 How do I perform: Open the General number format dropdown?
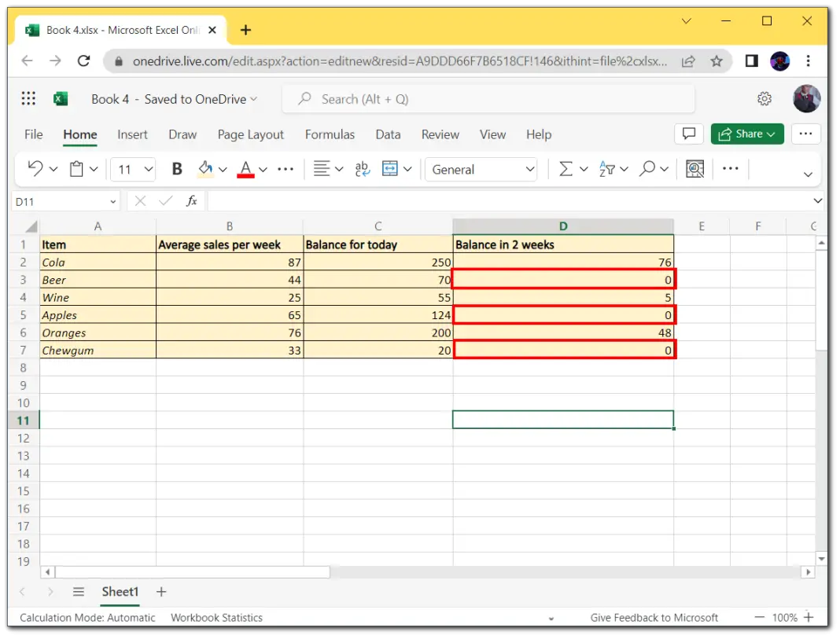coord(481,169)
